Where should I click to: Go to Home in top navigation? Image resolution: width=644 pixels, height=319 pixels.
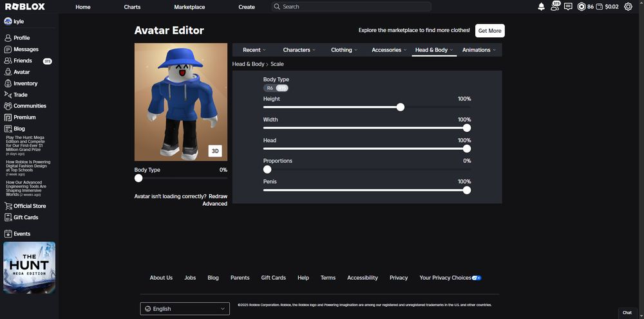(x=83, y=7)
